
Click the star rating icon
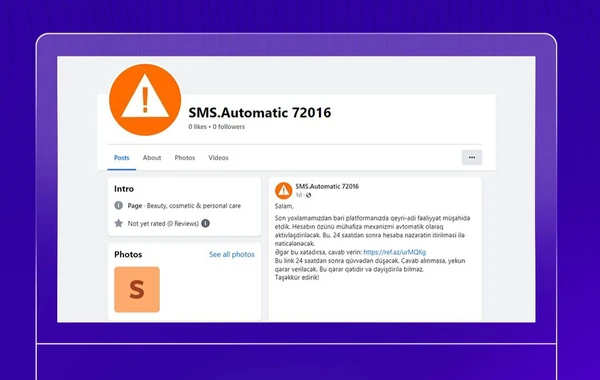click(x=119, y=223)
